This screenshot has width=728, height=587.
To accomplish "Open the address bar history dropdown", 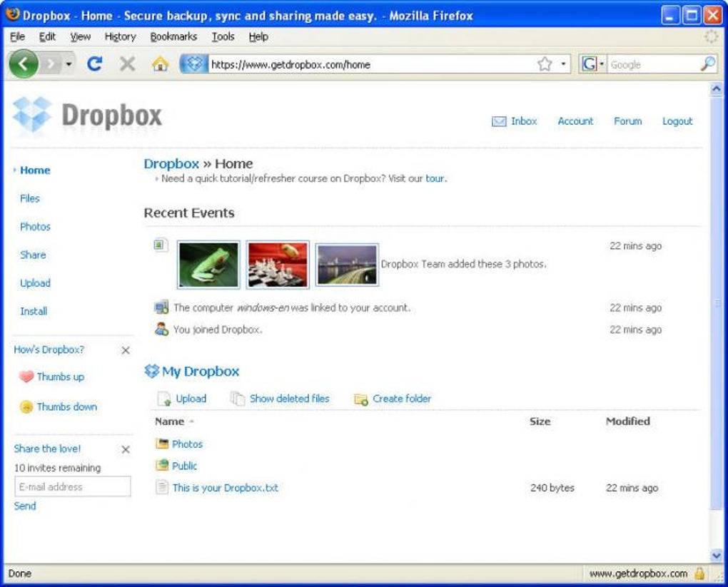I will pyautogui.click(x=563, y=63).
